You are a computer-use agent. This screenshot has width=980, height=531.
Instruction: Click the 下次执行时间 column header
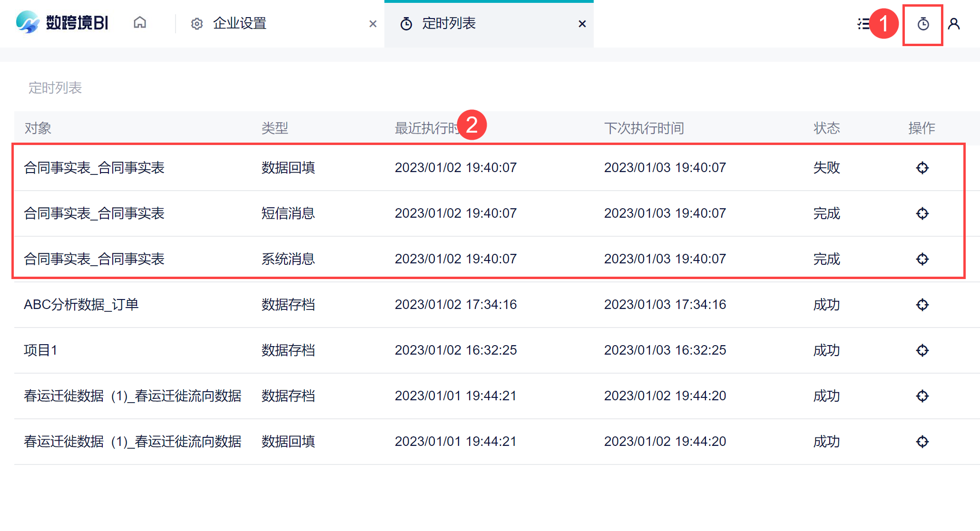[644, 128]
